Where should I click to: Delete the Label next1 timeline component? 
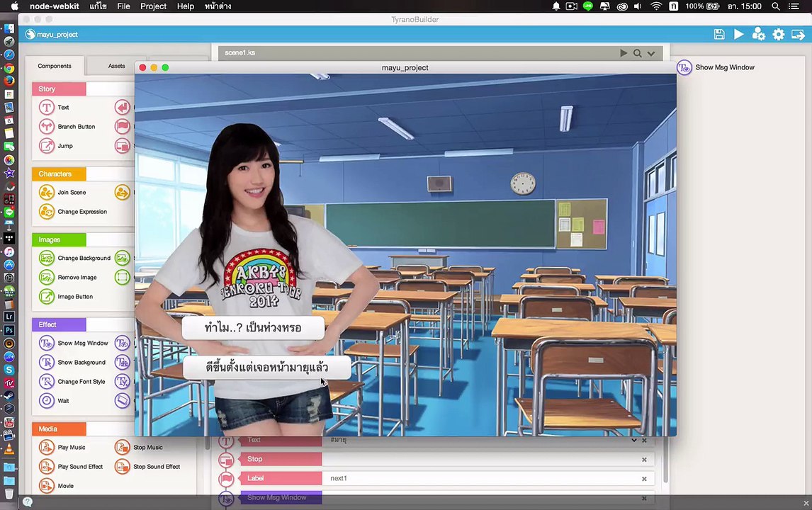click(x=644, y=479)
